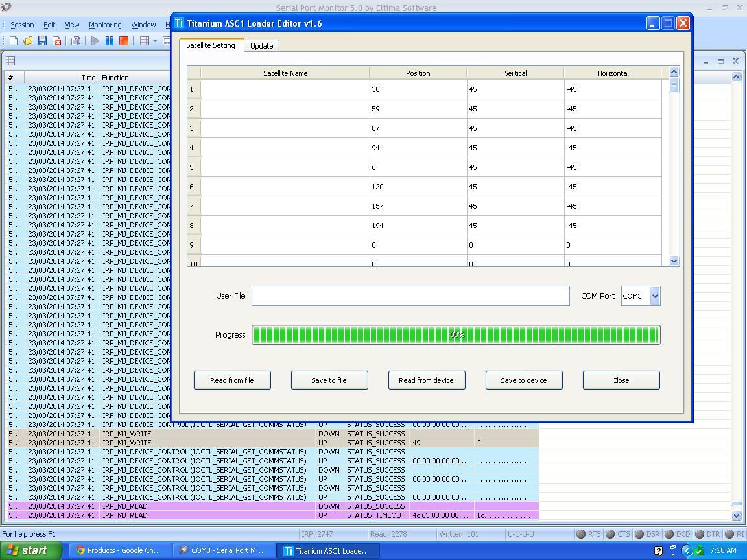
Task: Click the Safely Remove Hardware tray icon
Action: click(700, 551)
